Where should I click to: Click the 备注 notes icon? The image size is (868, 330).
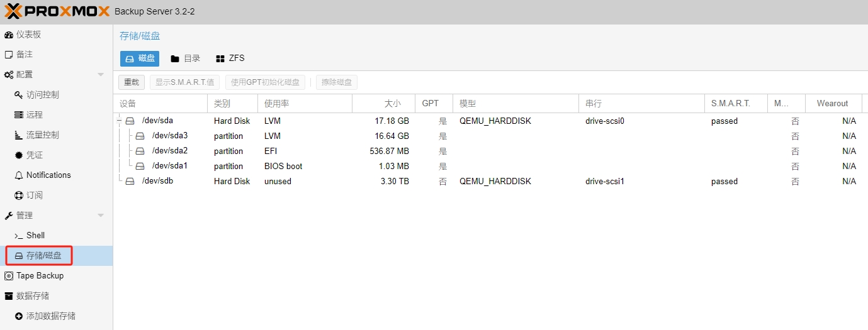coord(9,55)
